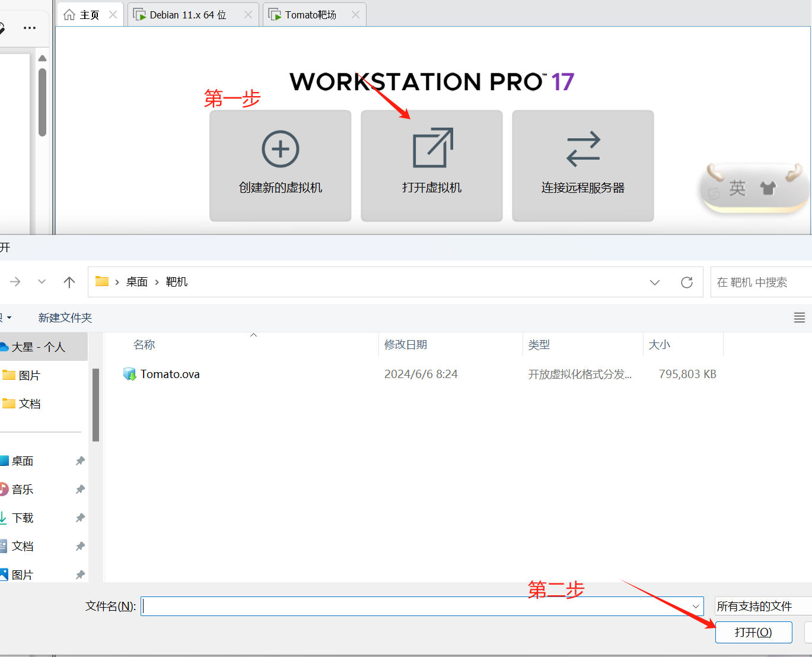Open the 打开虚拟机 tile
The width and height of the screenshot is (812, 657).
(x=432, y=166)
